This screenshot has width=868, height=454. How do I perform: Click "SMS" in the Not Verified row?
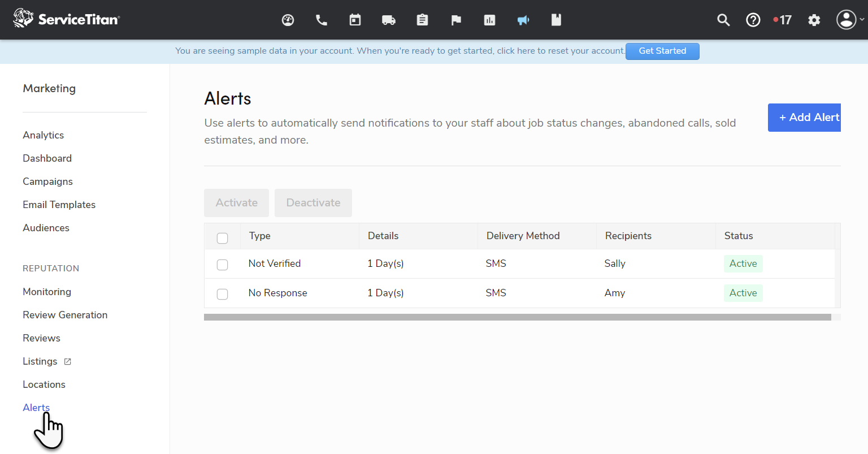(496, 263)
